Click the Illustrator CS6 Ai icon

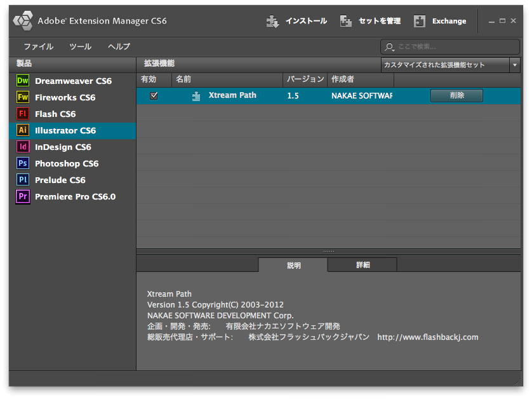23,130
